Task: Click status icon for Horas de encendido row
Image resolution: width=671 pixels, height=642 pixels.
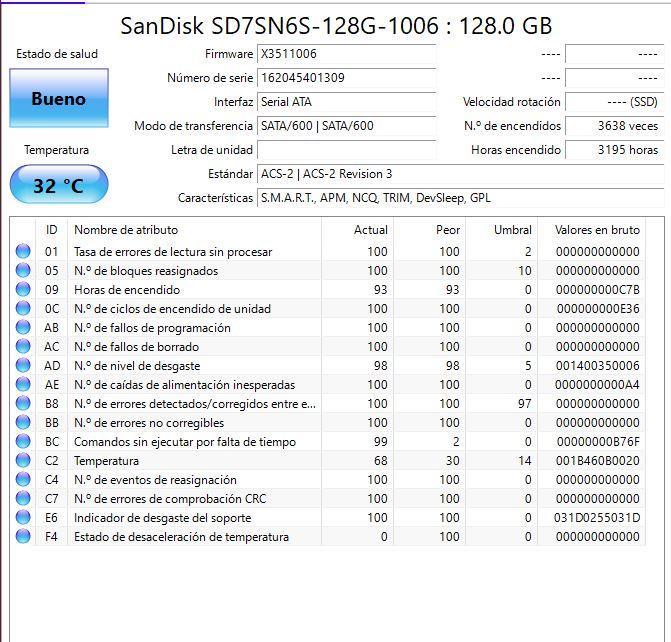Action: pos(23,289)
